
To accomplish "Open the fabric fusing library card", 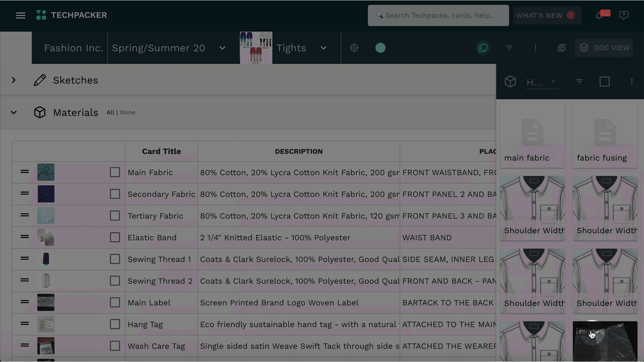I will click(x=605, y=136).
